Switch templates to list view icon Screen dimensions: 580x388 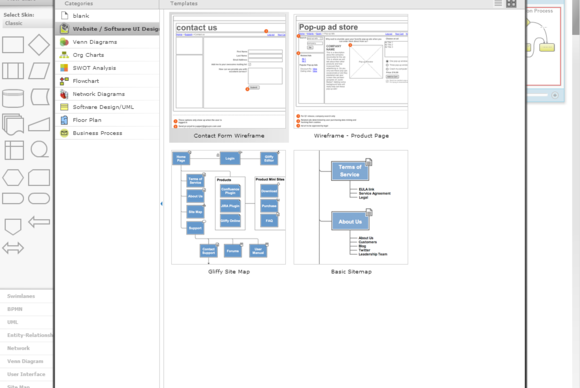point(498,3)
